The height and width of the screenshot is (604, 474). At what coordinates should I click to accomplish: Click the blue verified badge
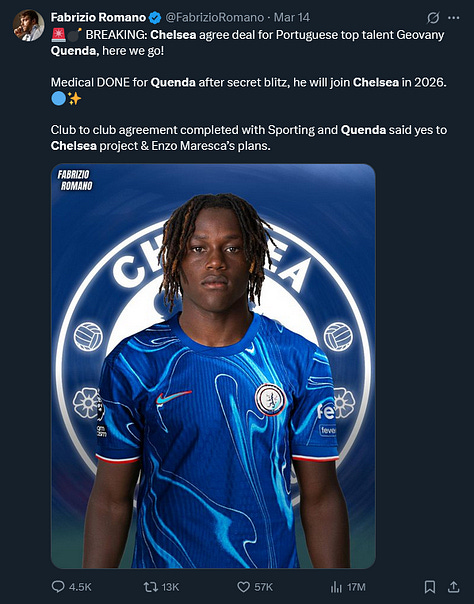155,18
